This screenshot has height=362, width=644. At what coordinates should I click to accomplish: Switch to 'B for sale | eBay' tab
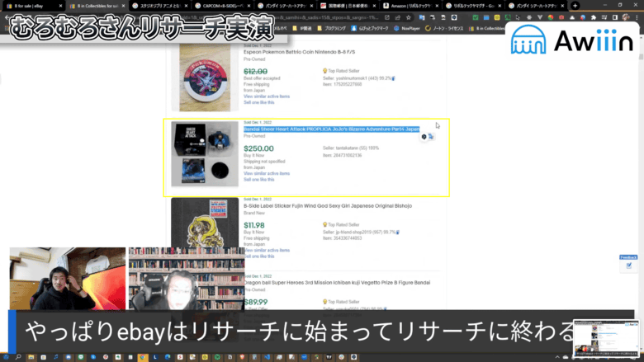click(x=33, y=6)
